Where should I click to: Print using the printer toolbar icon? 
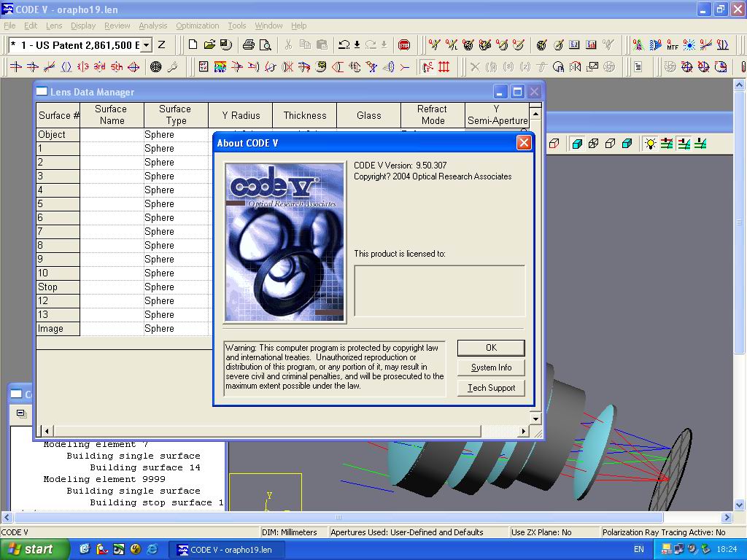tap(249, 44)
